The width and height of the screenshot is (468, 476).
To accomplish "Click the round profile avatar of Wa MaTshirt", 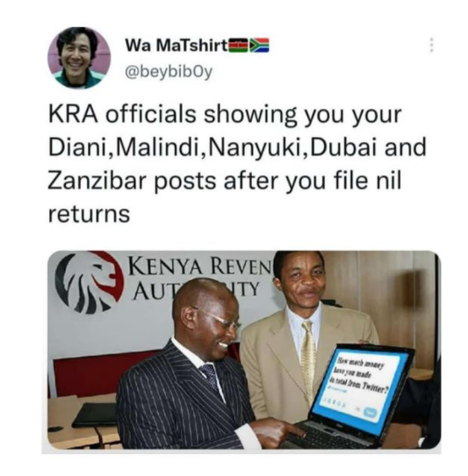I will 79,57.
